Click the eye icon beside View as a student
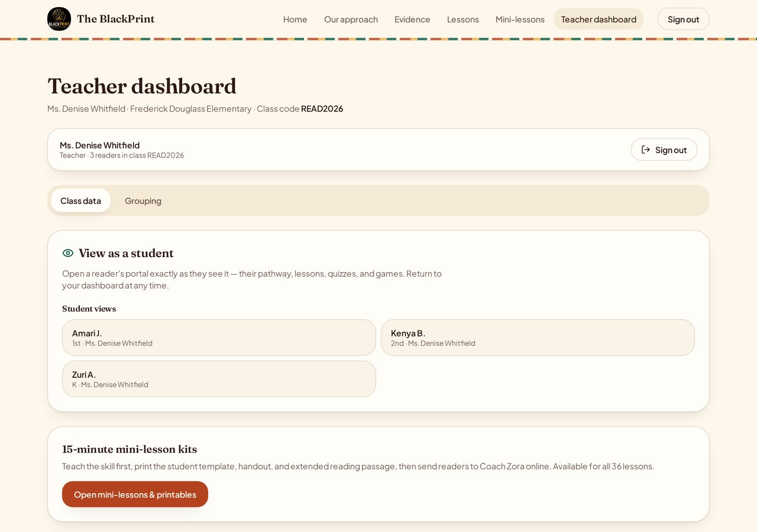Viewport: 757px width, 532px height. [x=68, y=253]
